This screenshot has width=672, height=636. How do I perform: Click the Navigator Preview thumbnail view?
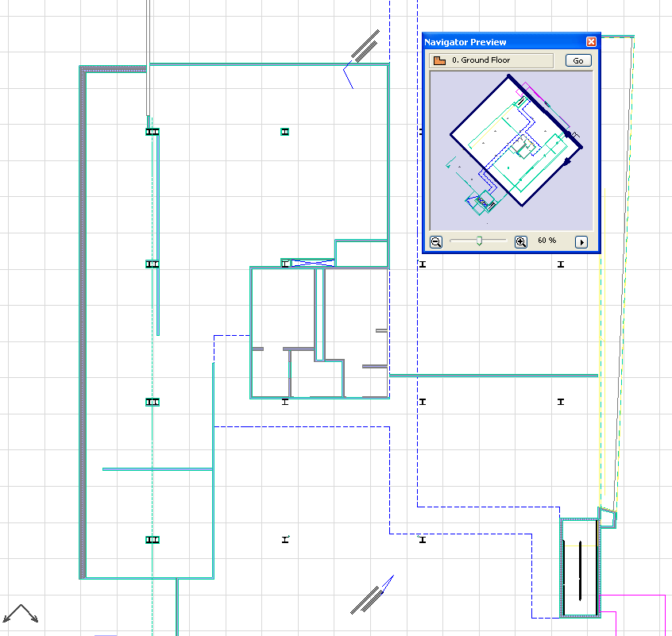[x=512, y=151]
